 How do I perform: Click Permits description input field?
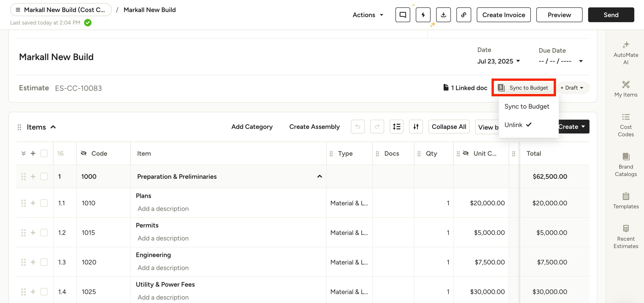coord(163,238)
